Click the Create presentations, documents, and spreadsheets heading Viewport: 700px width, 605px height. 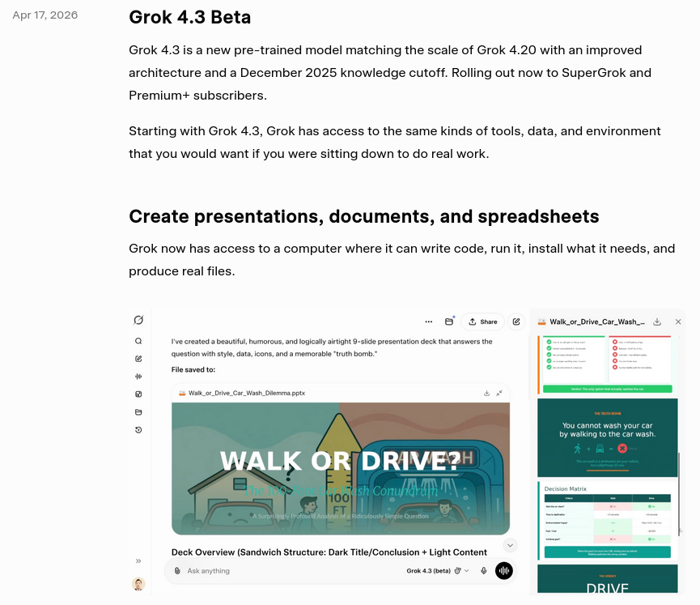click(364, 216)
